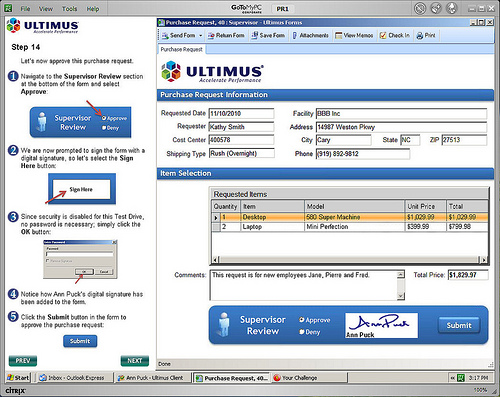Click the Requested Items scroll-right arrow
Screen dimensions: 500x397
tap(483, 259)
